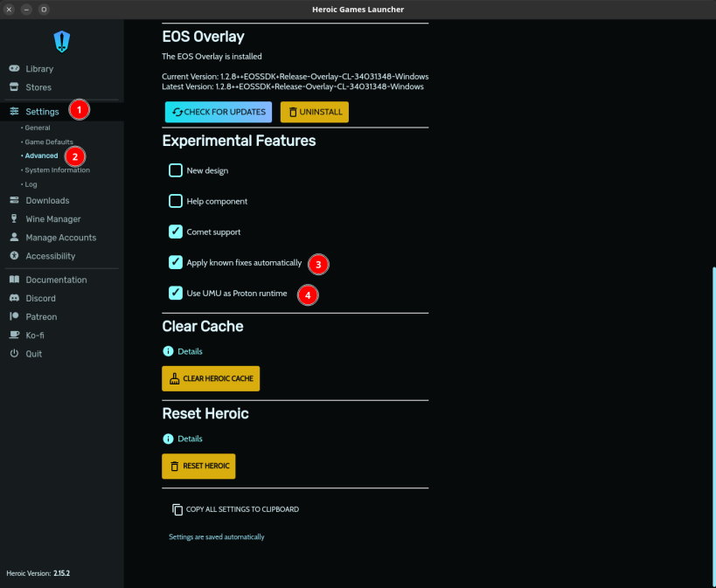Image resolution: width=716 pixels, height=588 pixels.
Task: Open the Documentation link label
Action: pos(56,280)
